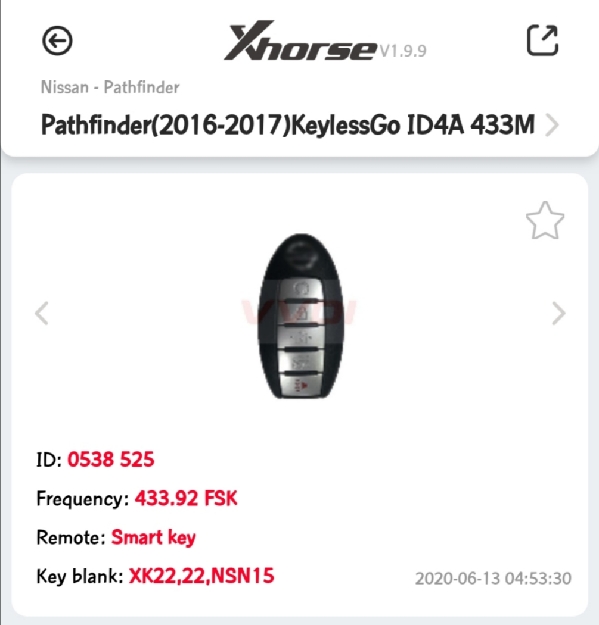The image size is (599, 625).
Task: Click the "Key blank:" field label
Action: tap(80, 576)
